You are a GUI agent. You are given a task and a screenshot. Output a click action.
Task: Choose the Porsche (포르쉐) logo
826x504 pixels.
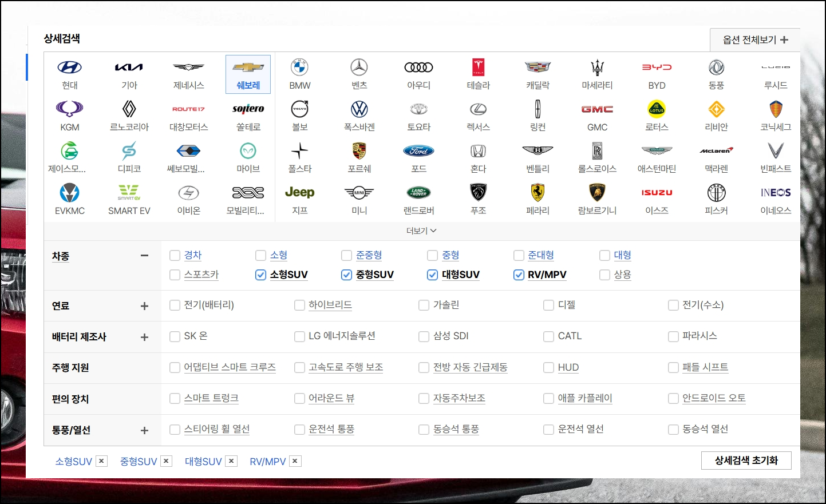point(359,151)
